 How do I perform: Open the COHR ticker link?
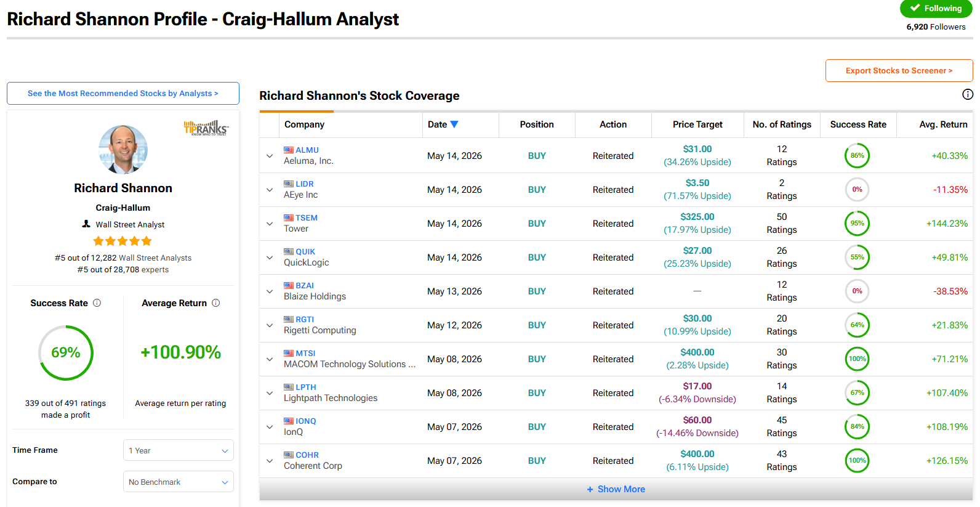(x=307, y=455)
